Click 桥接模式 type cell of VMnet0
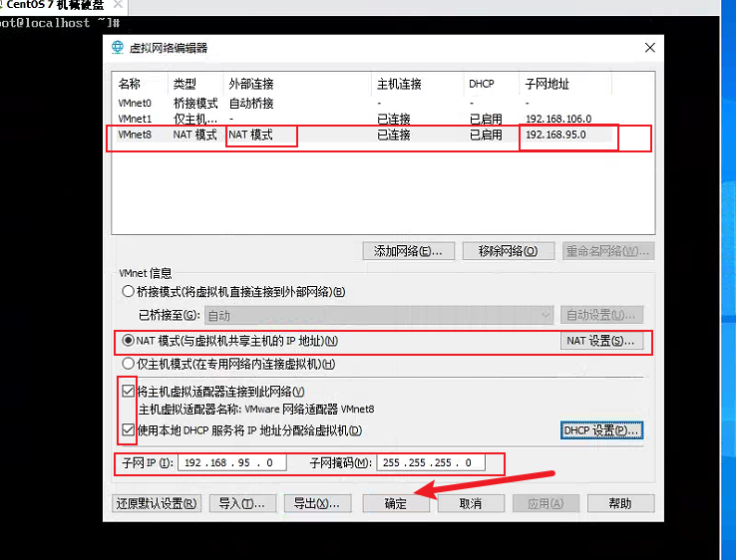The height and width of the screenshot is (560, 736). 195,103
